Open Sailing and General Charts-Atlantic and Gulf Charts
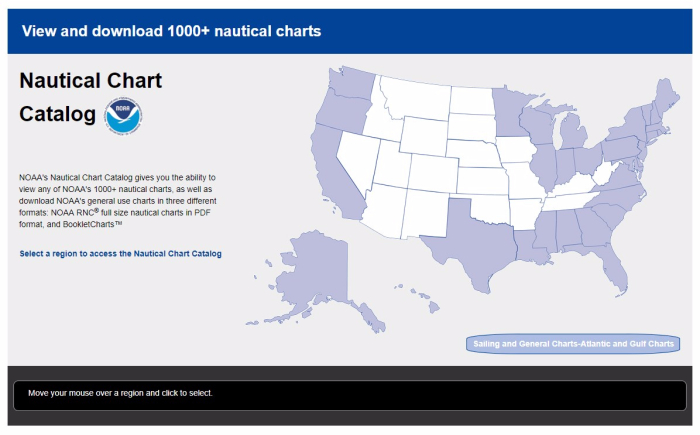 click(573, 344)
